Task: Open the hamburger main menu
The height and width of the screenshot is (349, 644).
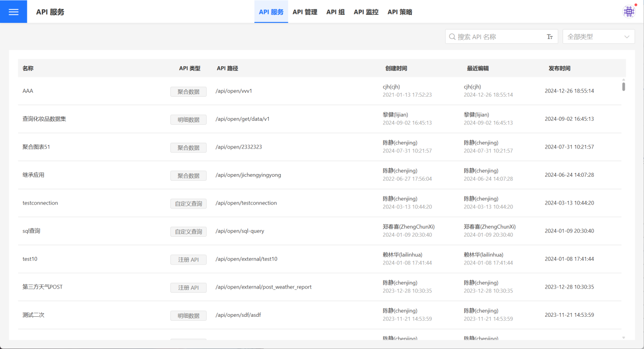Action: tap(13, 12)
